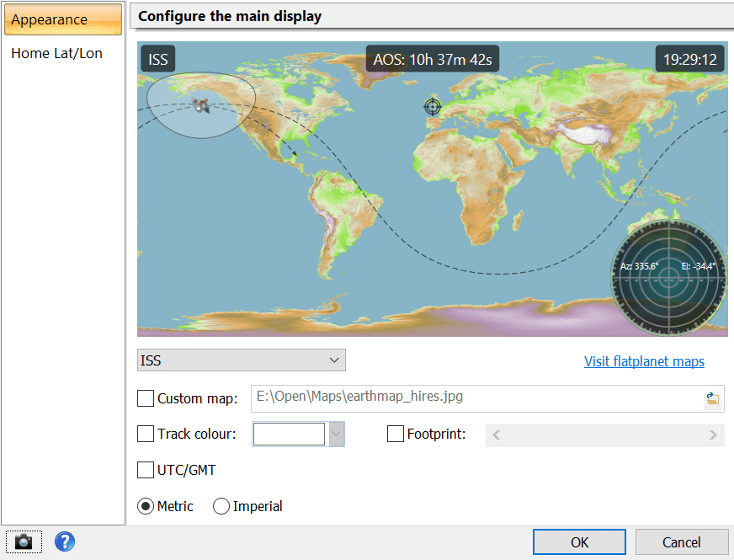The height and width of the screenshot is (560, 734).
Task: Click the satellite icon inside the footprint circle
Action: pos(199,103)
